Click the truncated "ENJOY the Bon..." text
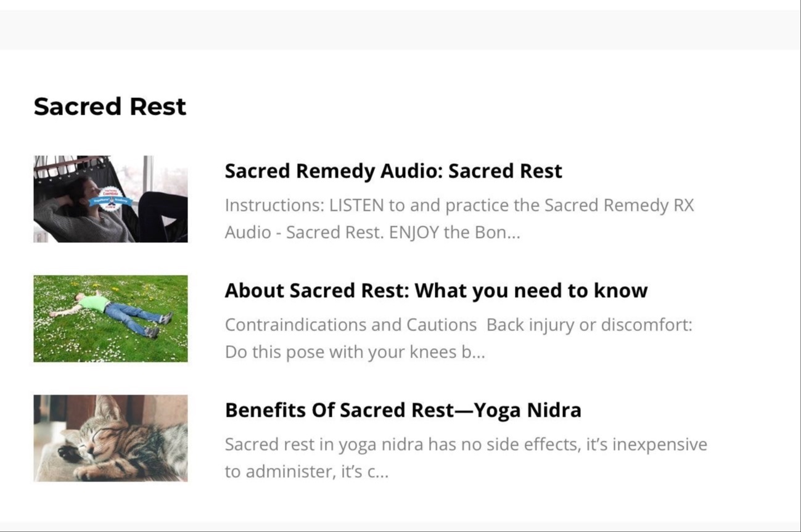 tap(454, 233)
